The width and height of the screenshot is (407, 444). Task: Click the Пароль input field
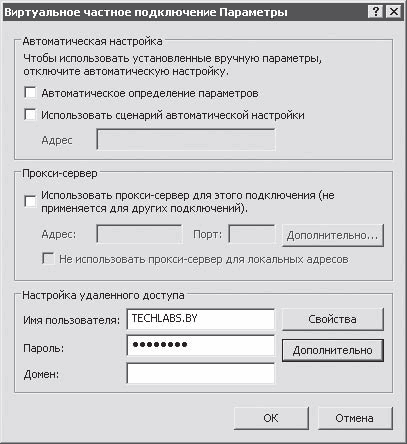[201, 345]
